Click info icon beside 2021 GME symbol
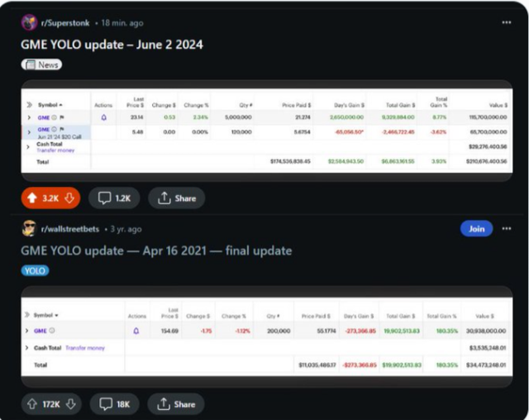This screenshot has height=420, width=529. [52, 331]
